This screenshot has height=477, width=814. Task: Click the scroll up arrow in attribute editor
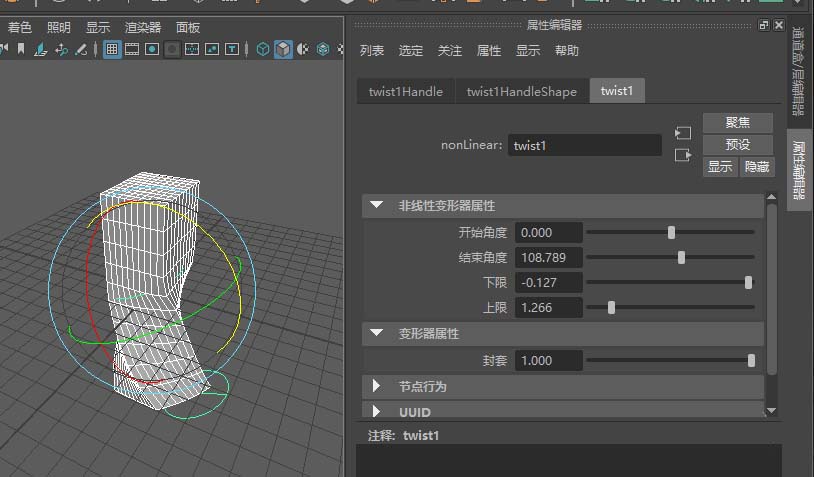click(771, 197)
